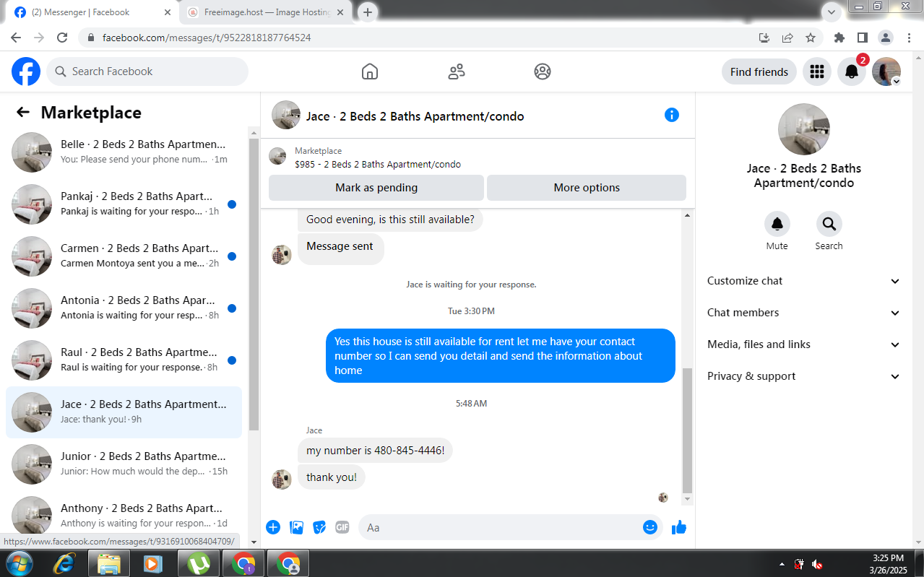The image size is (924, 577).
Task: Bookmark this page with star icon
Action: click(811, 38)
